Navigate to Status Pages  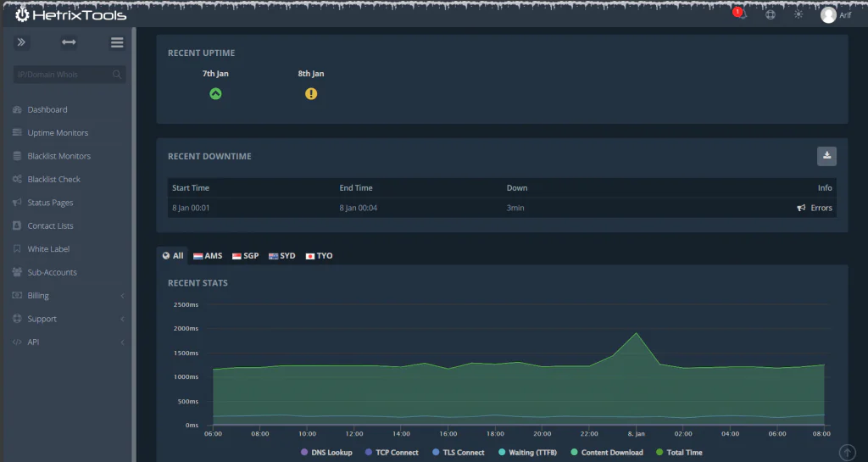click(50, 203)
